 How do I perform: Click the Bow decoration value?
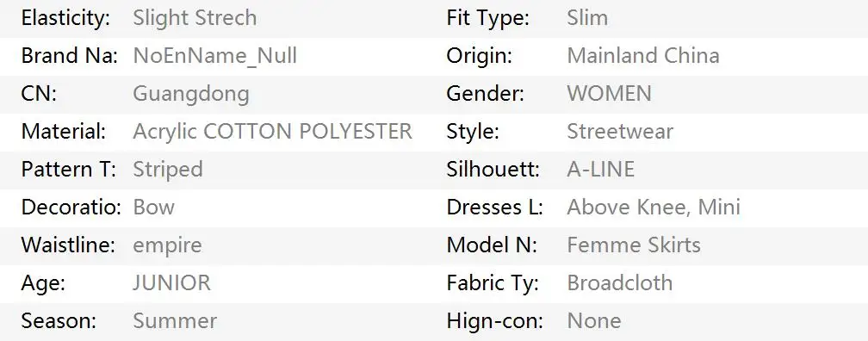[x=154, y=207]
